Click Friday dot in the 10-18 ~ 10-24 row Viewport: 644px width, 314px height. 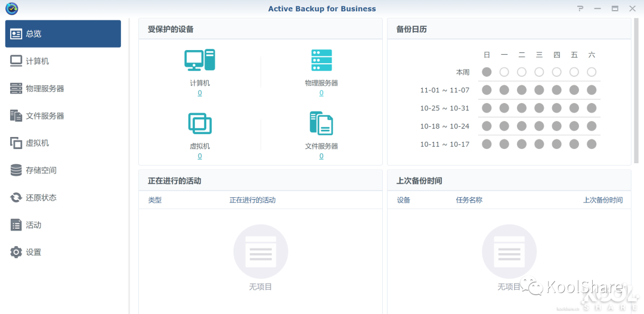(574, 126)
